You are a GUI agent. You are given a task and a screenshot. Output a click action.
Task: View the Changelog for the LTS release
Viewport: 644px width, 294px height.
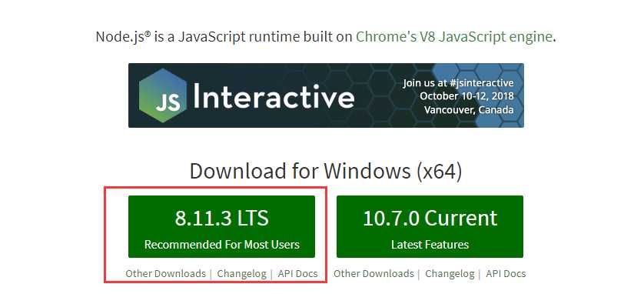pos(241,274)
